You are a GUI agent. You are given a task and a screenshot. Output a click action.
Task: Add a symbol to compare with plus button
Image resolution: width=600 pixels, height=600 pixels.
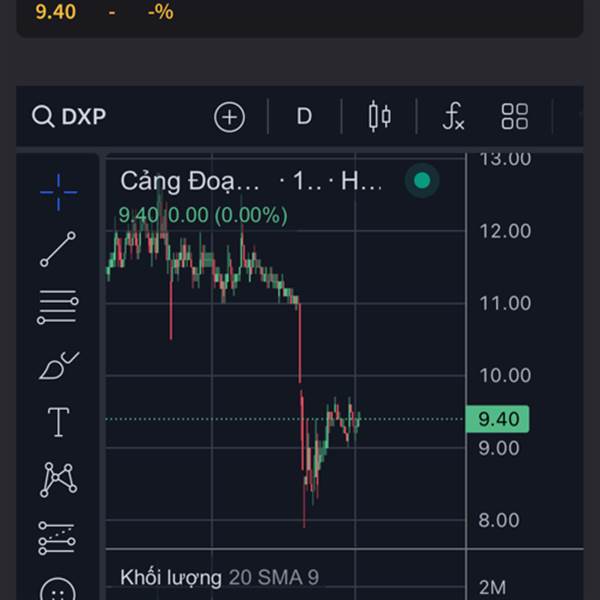point(229,117)
